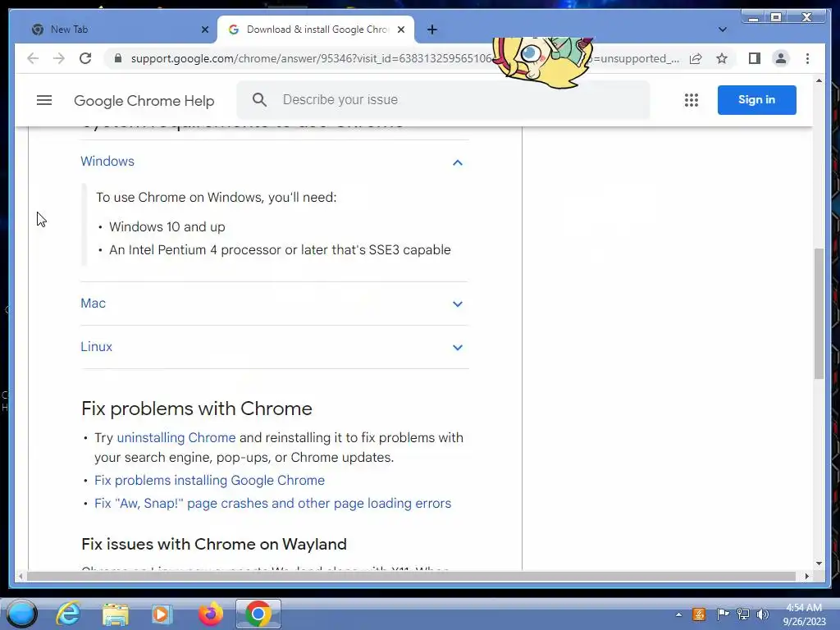Image resolution: width=840 pixels, height=630 pixels.
Task: Open the Chrome profile avatar
Action: pyautogui.click(x=781, y=58)
